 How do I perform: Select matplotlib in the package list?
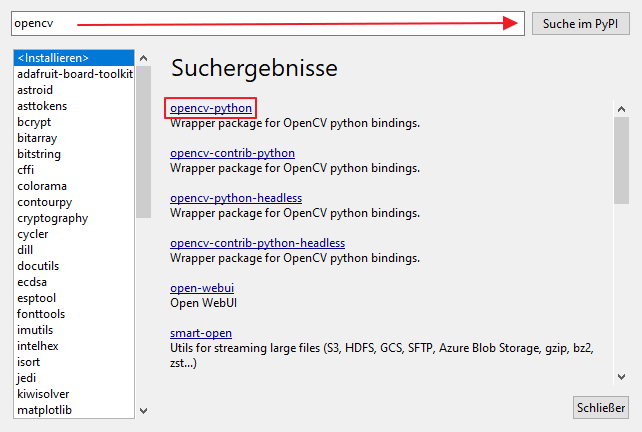44,410
